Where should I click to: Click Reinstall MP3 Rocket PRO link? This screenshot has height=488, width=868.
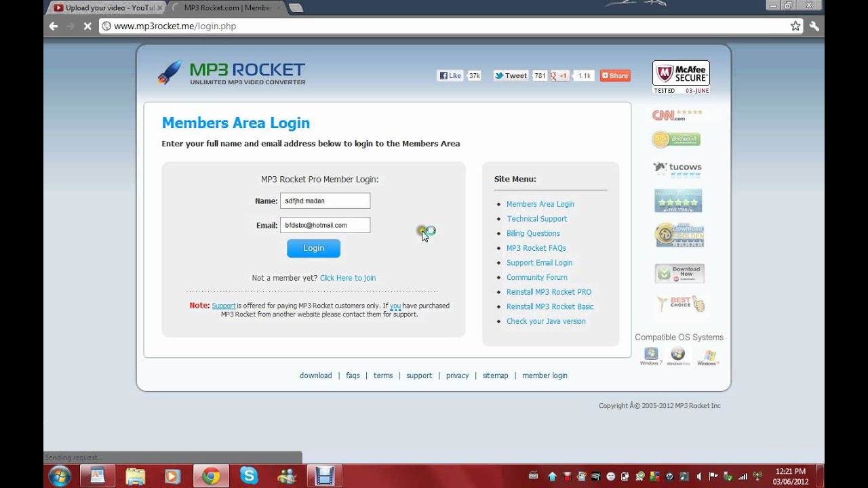549,292
